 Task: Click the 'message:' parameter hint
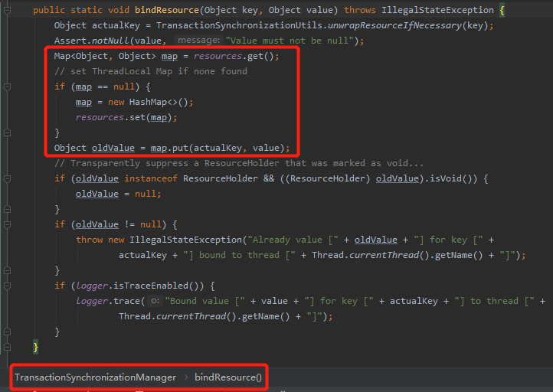[198, 40]
